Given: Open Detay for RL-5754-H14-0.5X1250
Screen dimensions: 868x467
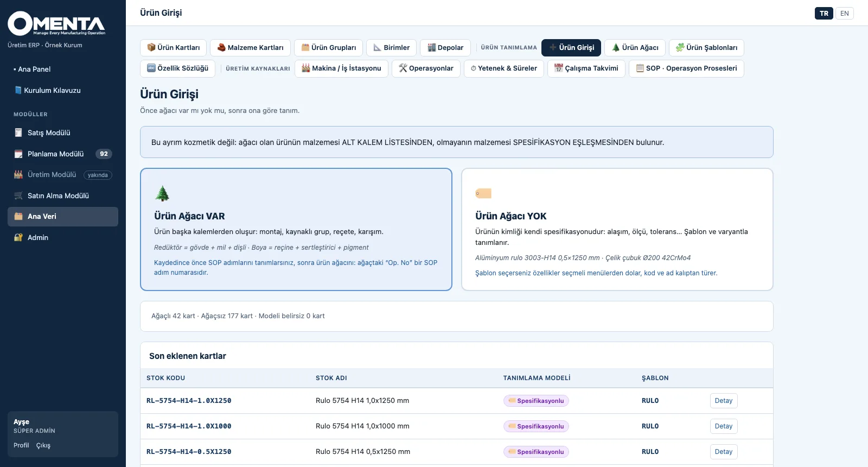Looking at the screenshot, I should click(724, 452).
